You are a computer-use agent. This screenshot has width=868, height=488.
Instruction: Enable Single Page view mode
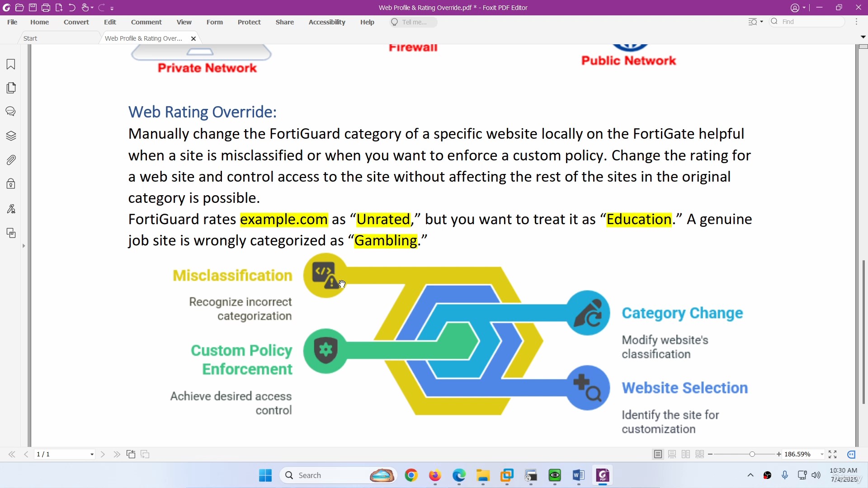click(x=658, y=454)
